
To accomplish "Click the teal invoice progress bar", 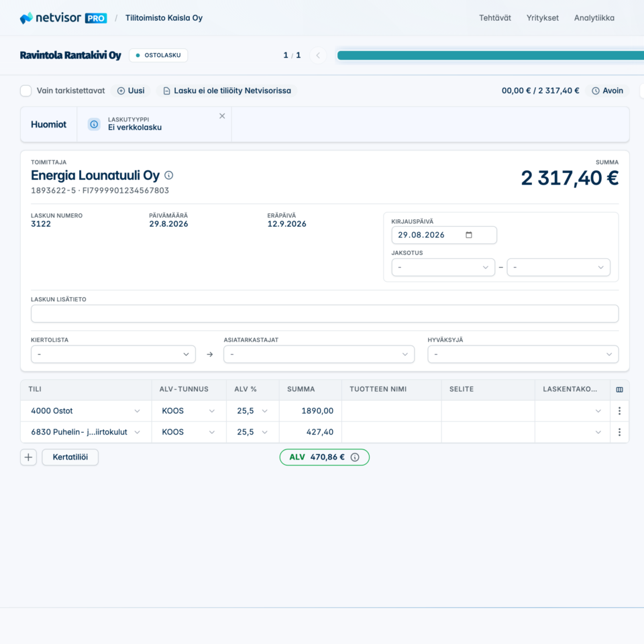I will tap(490, 56).
